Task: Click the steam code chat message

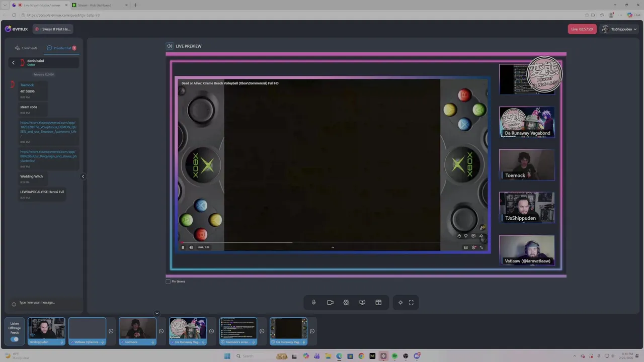Action: [29, 107]
